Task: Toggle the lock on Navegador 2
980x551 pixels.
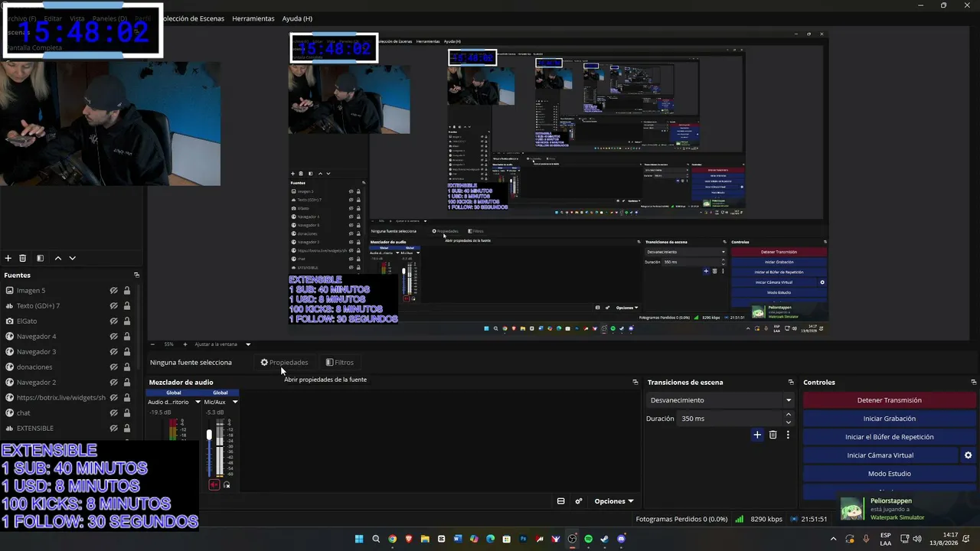Action: point(127,383)
